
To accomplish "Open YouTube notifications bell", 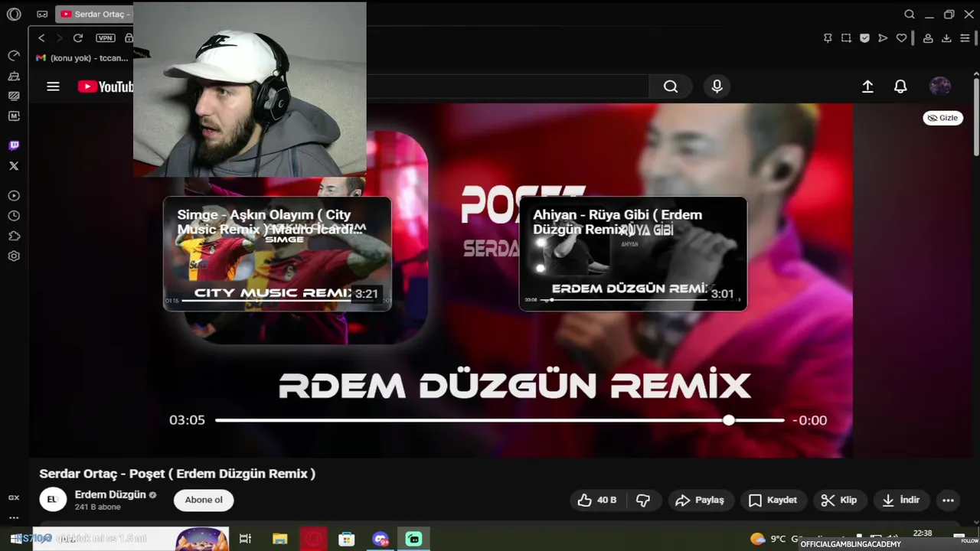I will (900, 86).
